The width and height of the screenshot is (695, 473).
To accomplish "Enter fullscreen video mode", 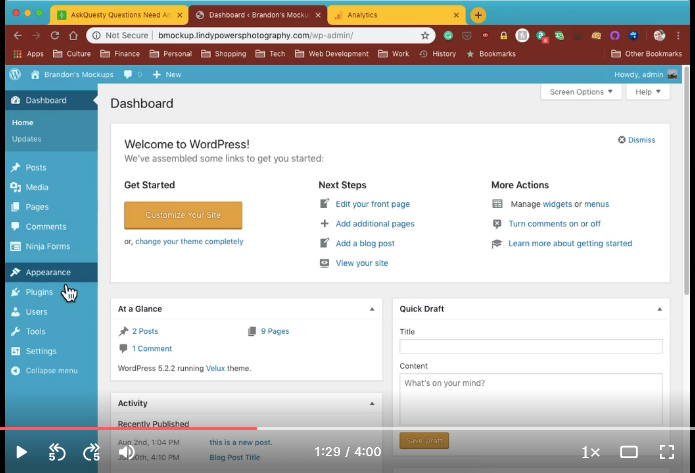I will click(x=666, y=452).
